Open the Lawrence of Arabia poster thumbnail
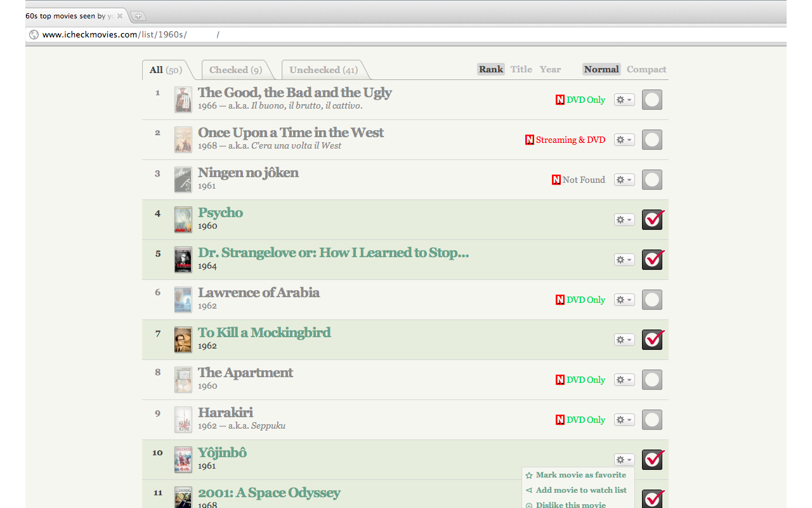This screenshot has height=508, width=812. tap(183, 300)
